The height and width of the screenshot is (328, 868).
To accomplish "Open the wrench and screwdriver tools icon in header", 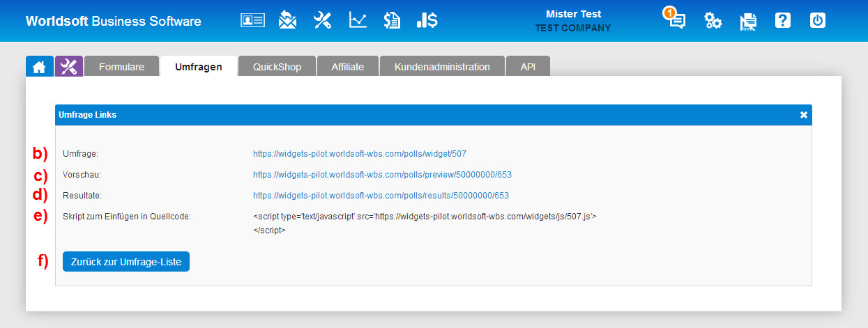I will pyautogui.click(x=322, y=20).
